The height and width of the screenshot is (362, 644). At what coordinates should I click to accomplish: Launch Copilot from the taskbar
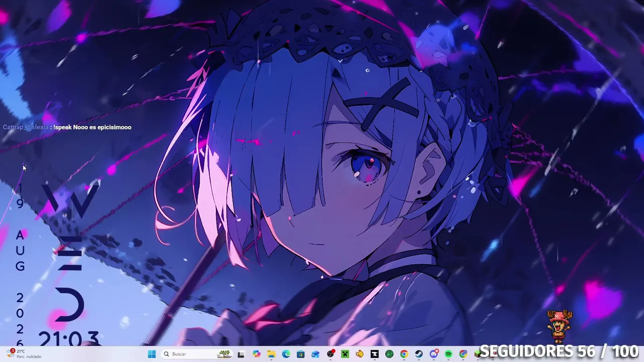point(257,354)
